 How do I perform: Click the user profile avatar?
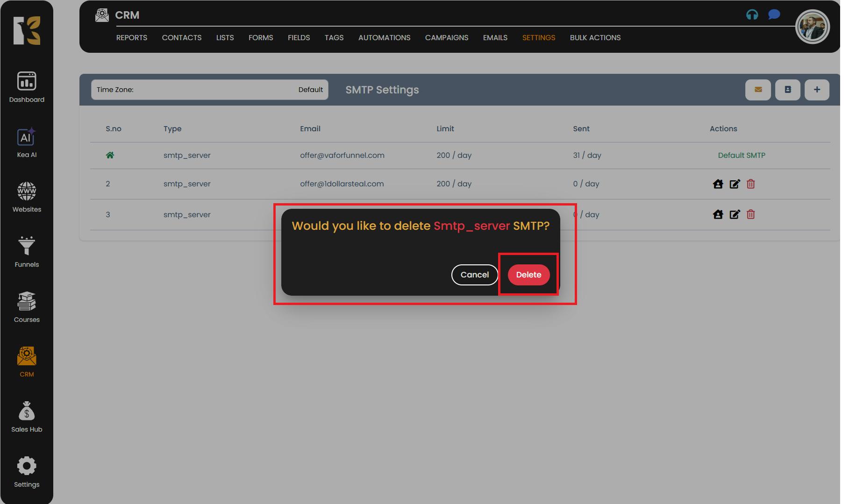pos(812,27)
